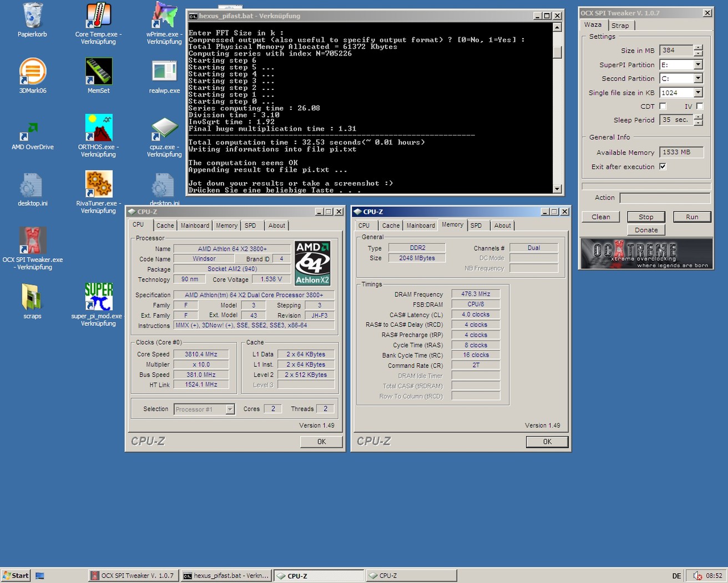Open Memory tab in left CPU-Z window
Image resolution: width=728 pixels, height=583 pixels.
coord(226,225)
